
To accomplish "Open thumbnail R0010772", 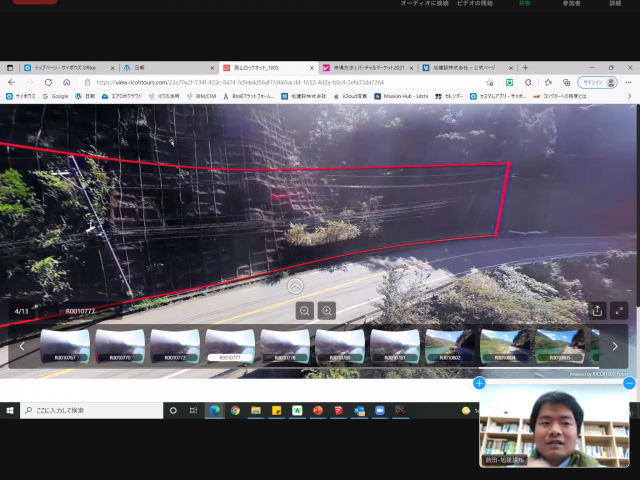I will point(175,346).
